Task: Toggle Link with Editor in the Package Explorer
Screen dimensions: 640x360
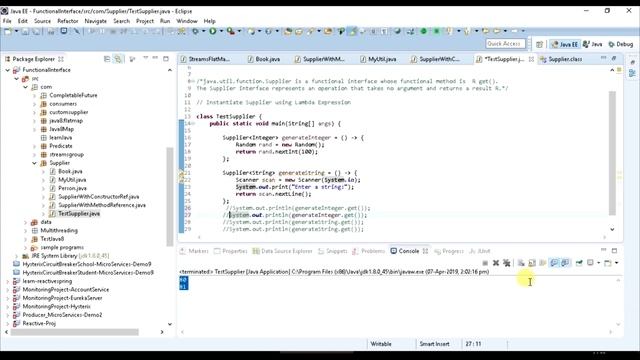Action: pos(118,59)
